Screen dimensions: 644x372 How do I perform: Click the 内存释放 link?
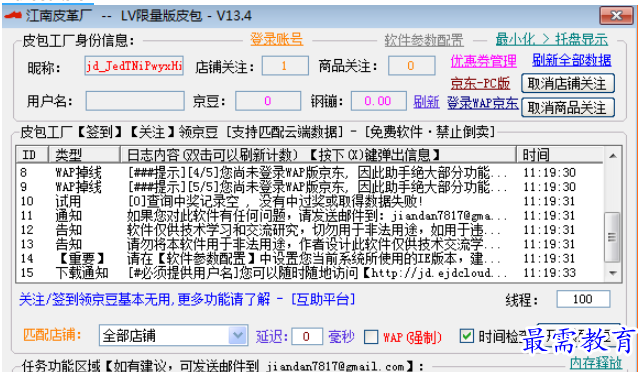coord(596,363)
